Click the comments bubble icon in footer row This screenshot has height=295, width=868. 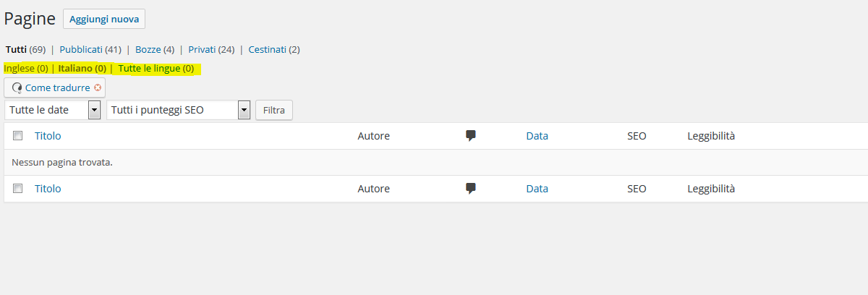[x=471, y=188]
